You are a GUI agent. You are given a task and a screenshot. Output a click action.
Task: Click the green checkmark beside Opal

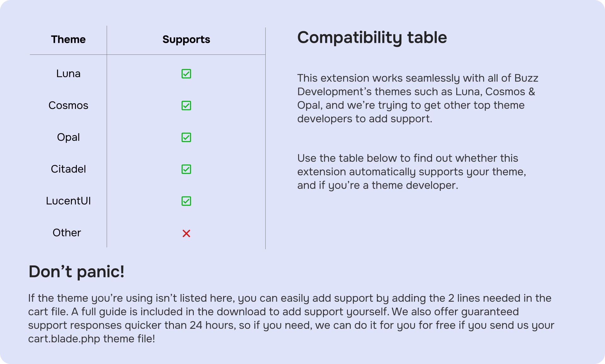click(186, 137)
